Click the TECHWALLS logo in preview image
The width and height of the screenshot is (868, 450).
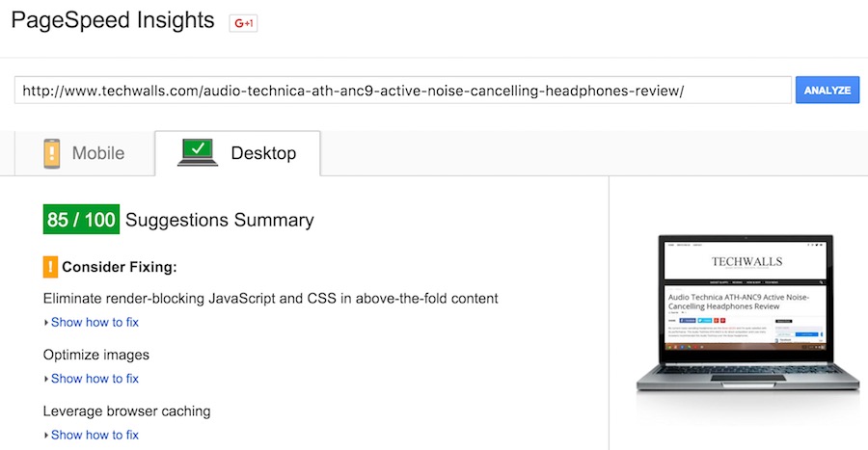(x=746, y=261)
